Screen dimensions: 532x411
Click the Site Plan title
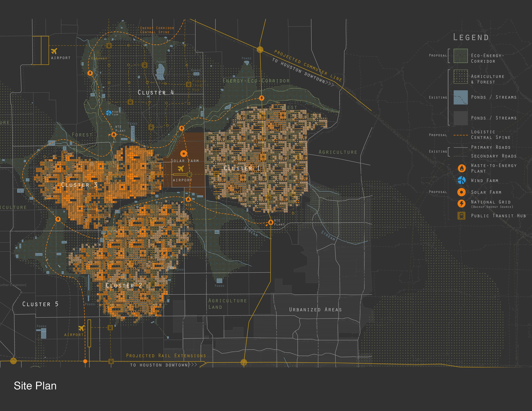pyautogui.click(x=35, y=386)
